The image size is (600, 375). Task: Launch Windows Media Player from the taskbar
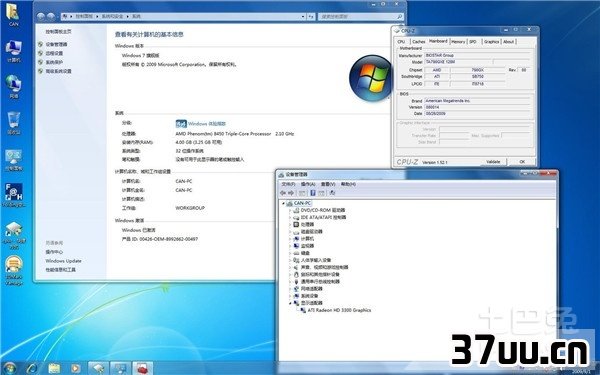(x=75, y=368)
